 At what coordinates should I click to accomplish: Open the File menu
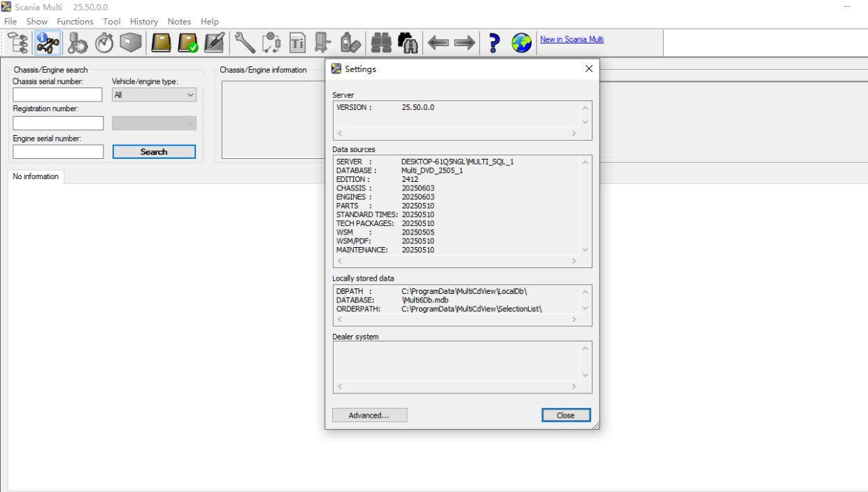coord(10,22)
